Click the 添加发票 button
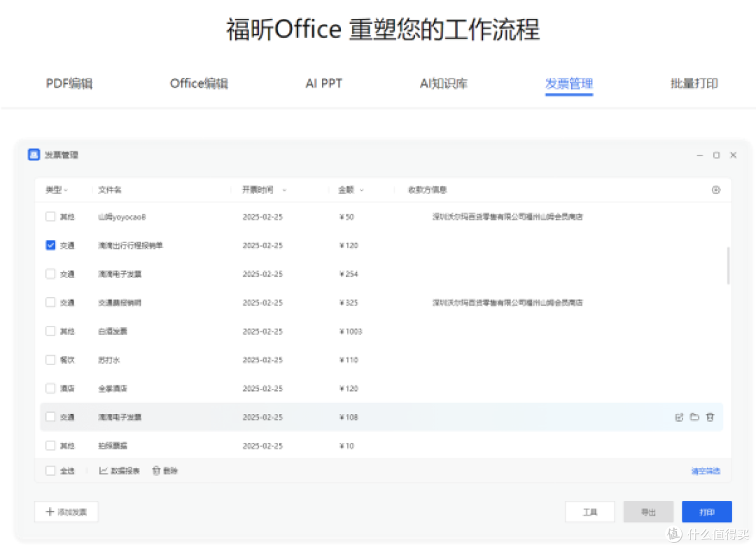Image resolution: width=756 pixels, height=550 pixels. [66, 512]
